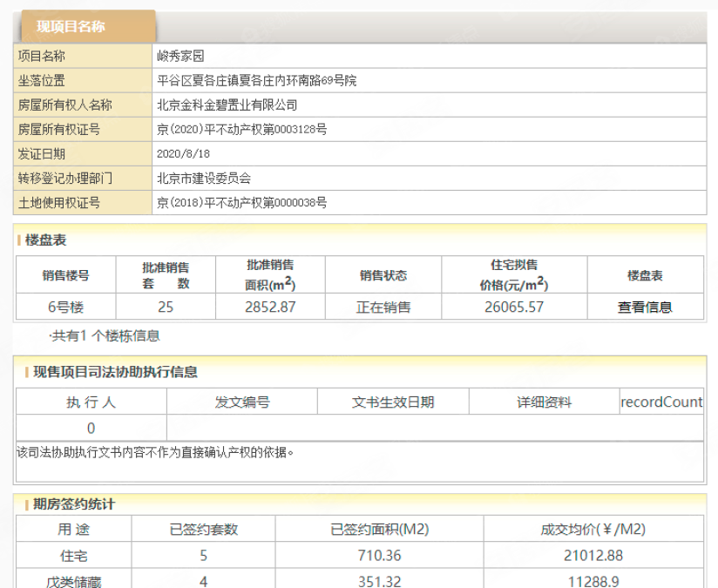Click the 期房签约统计 section heading
Screen dimensions: 718x588
point(74,504)
